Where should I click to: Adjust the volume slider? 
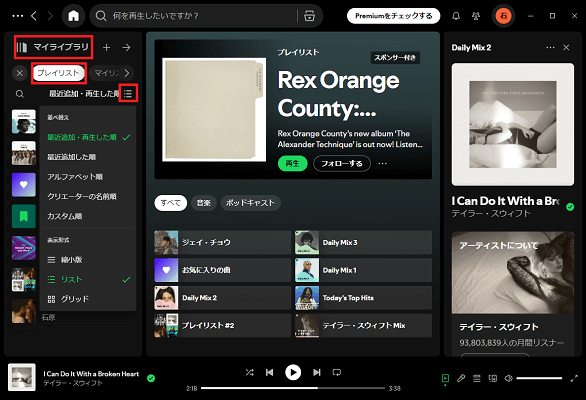[539, 378]
